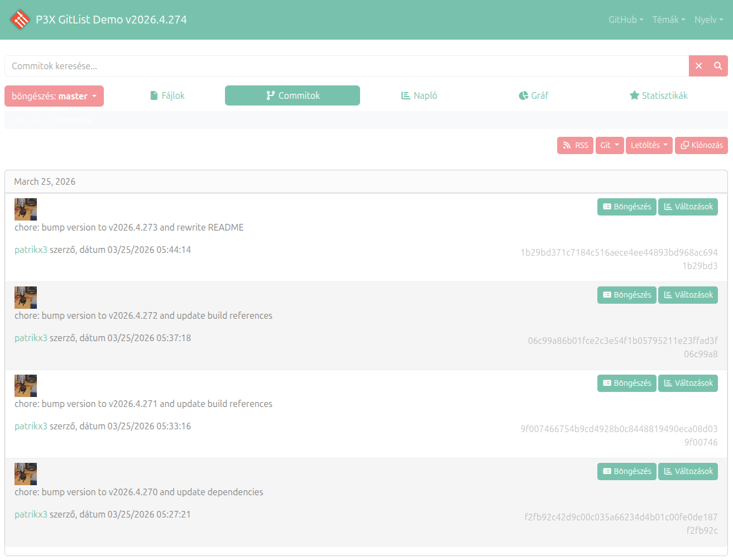Viewport: 733px width, 560px height.
Task: Open the Témák themes menu
Action: click(668, 20)
